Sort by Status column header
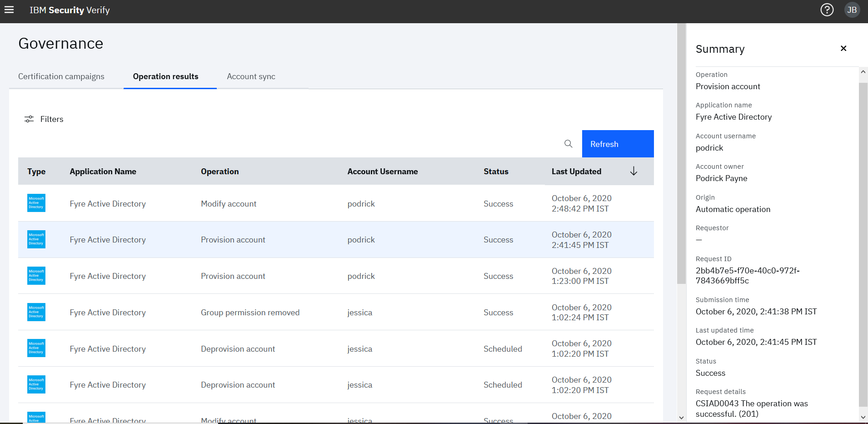 click(496, 172)
